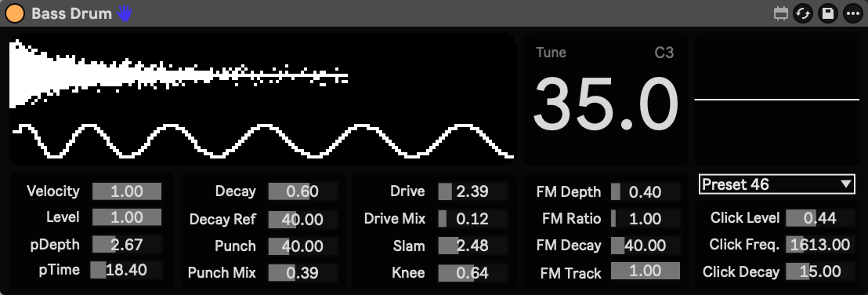
Task: Click the Slam slider showing 2.48
Action: click(x=472, y=245)
